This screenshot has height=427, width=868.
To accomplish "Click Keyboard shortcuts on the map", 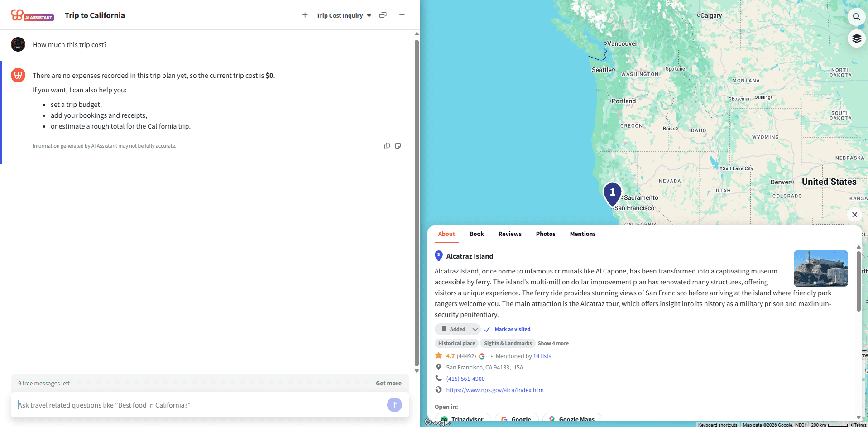I will click(717, 425).
